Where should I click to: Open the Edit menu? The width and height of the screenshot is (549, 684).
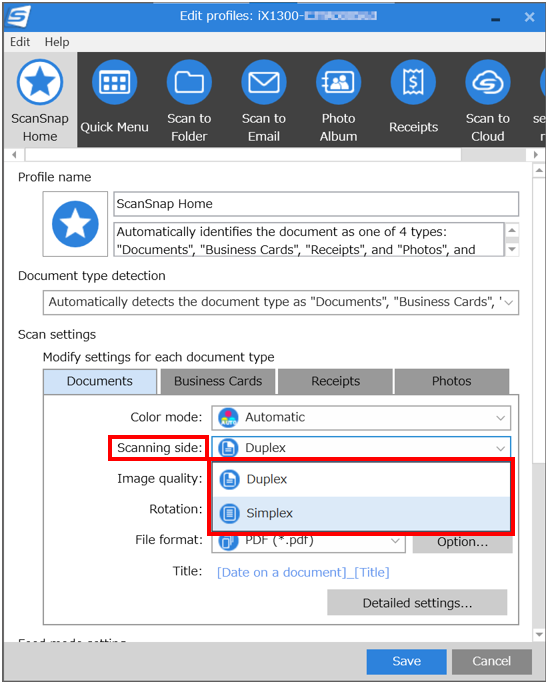20,42
